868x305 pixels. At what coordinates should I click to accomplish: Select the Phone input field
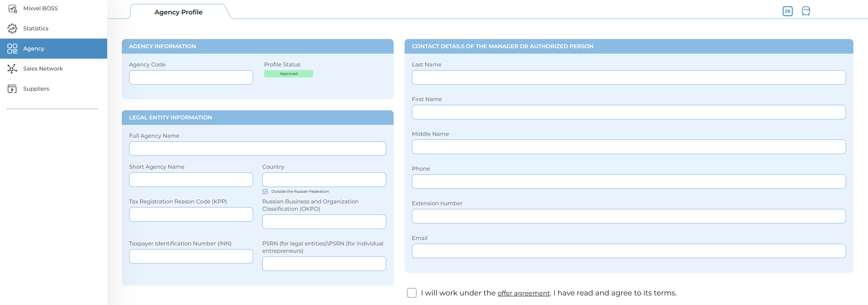point(629,181)
